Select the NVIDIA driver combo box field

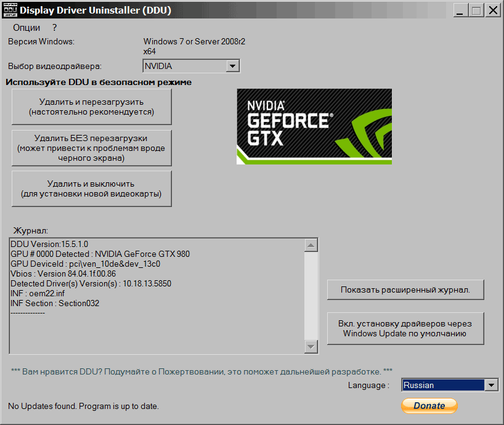184,66
